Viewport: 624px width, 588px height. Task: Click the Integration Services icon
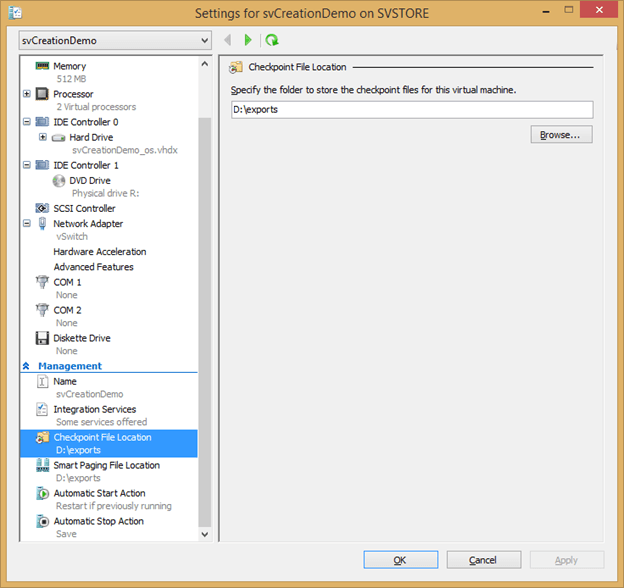(42, 409)
